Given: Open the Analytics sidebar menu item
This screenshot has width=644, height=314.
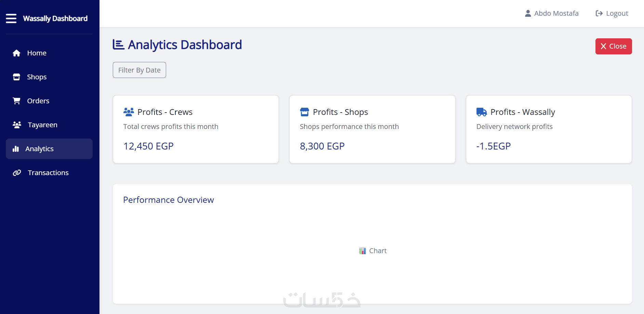Looking at the screenshot, I should [x=49, y=149].
